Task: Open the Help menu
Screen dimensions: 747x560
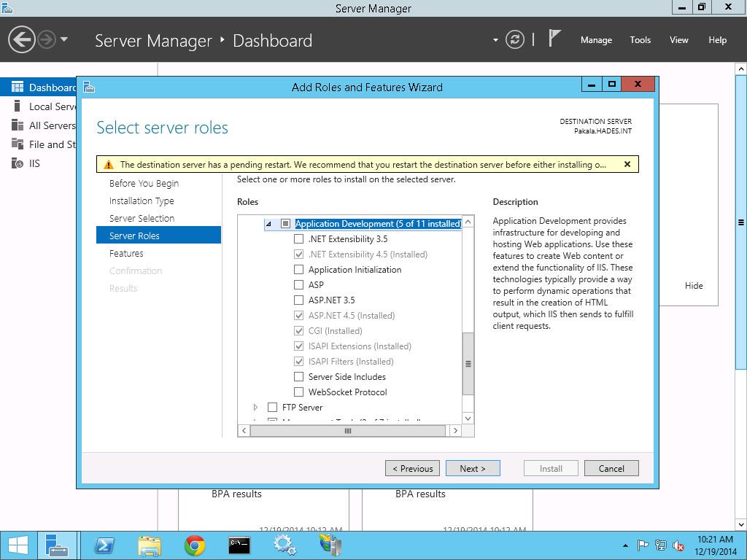Action: tap(718, 40)
